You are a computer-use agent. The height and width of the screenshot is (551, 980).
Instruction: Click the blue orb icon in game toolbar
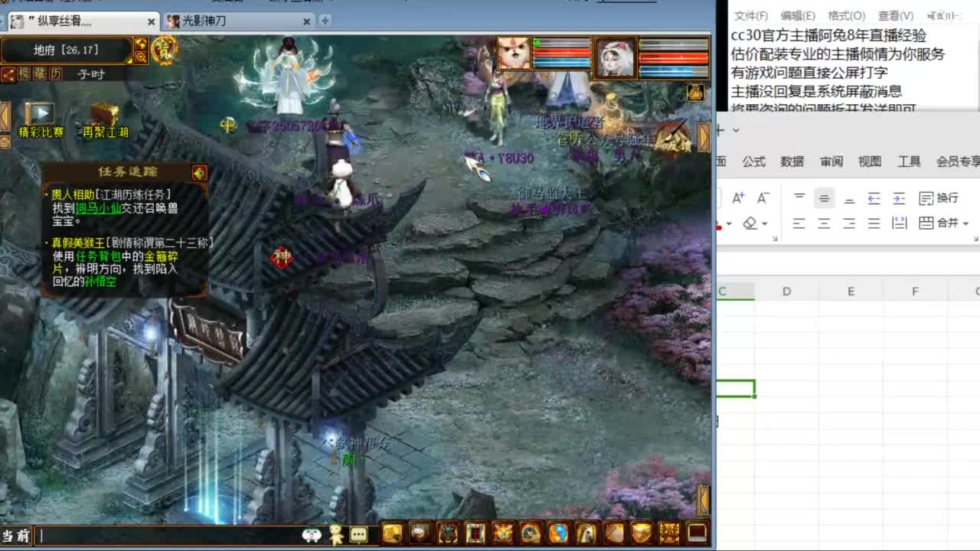(558, 533)
